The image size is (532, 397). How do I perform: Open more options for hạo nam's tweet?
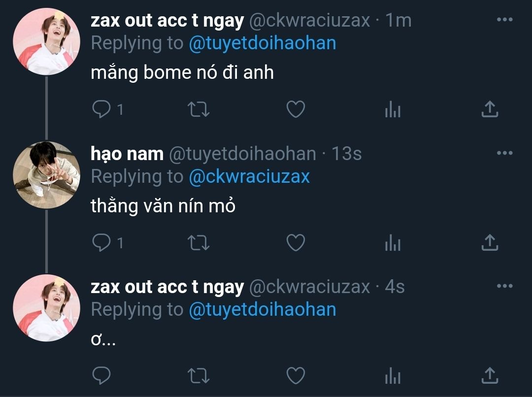(504, 153)
